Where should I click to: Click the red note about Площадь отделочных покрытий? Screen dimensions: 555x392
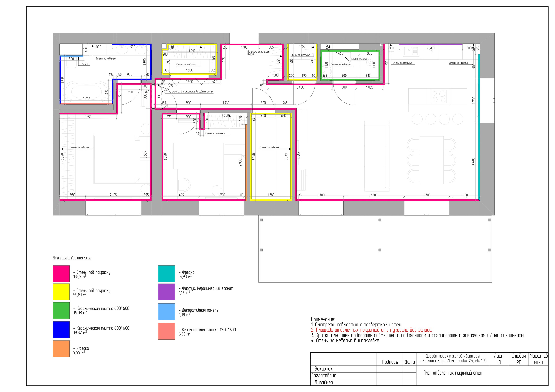[372, 330]
